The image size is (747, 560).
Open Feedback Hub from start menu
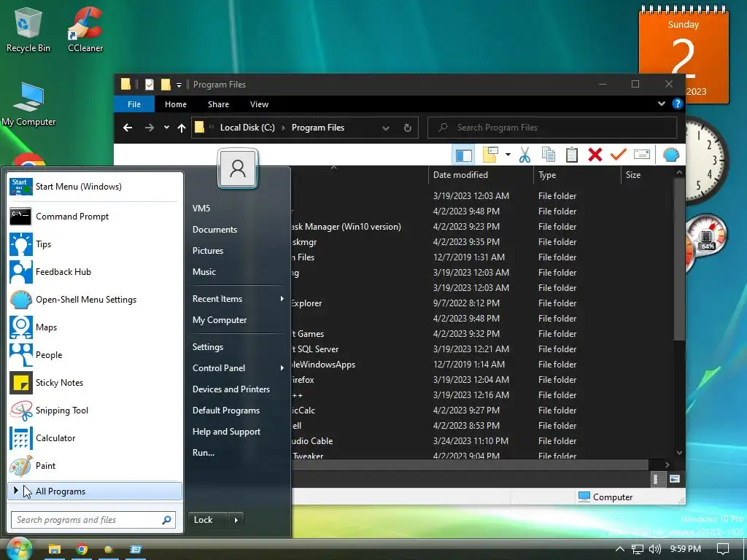tap(95, 272)
